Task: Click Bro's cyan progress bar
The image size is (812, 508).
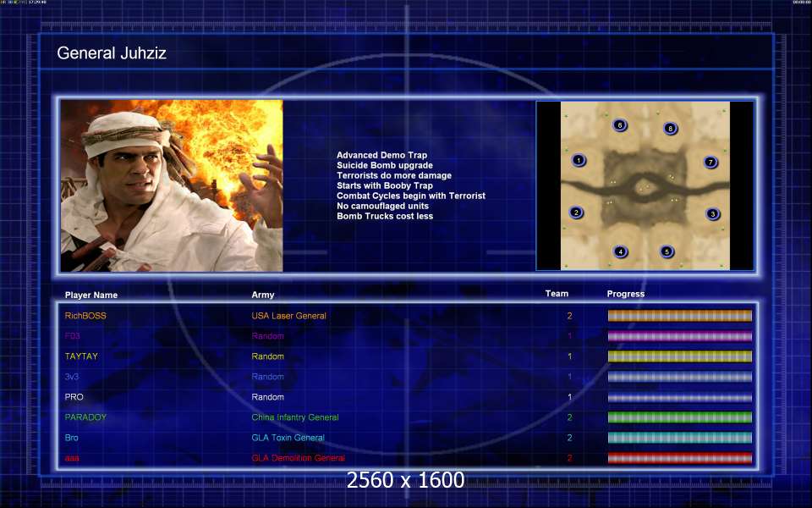Action: (x=679, y=438)
